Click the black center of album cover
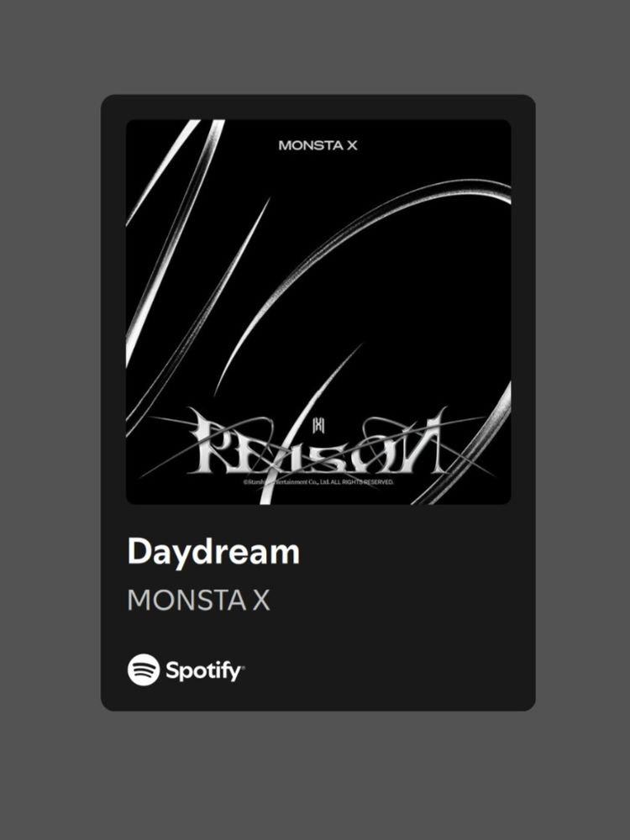Image resolution: width=630 pixels, height=840 pixels. tap(386, 300)
